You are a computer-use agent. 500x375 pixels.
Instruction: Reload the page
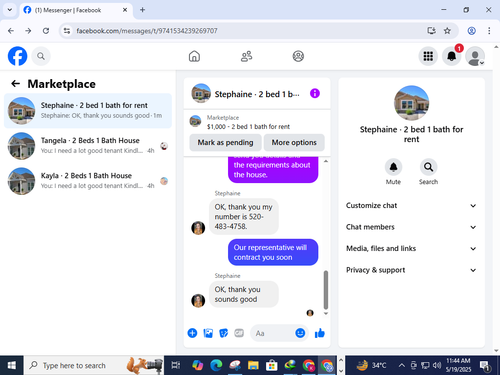(x=46, y=31)
